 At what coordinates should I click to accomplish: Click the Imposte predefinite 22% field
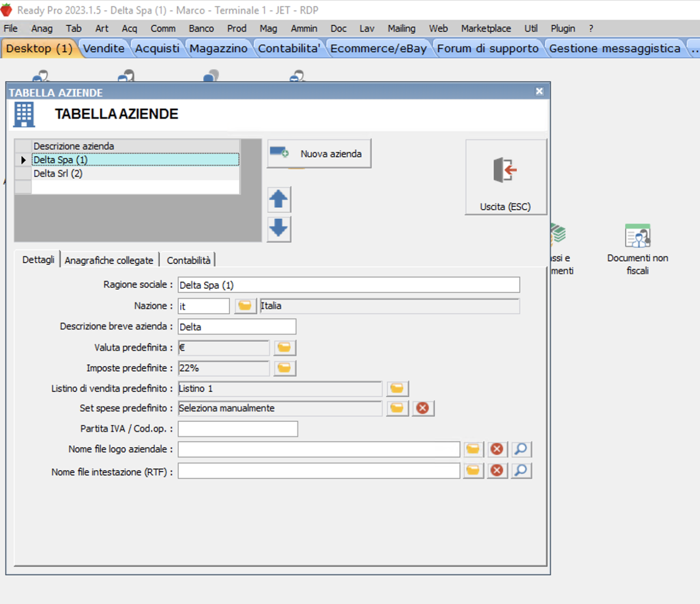pos(224,368)
